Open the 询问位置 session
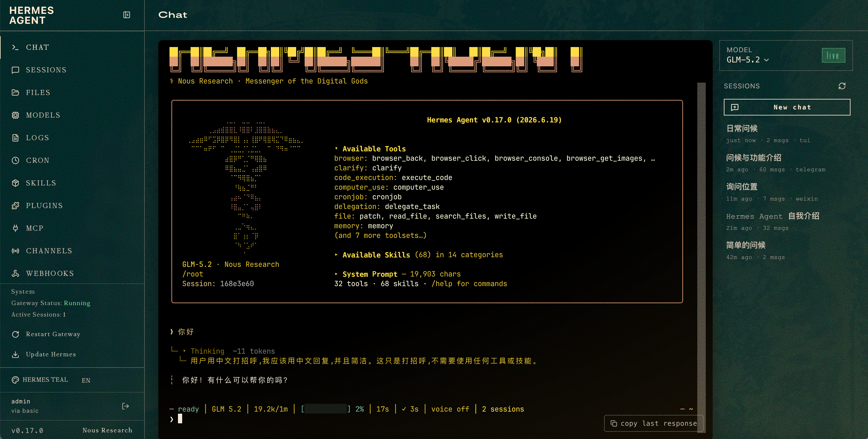This screenshot has width=868, height=439. pos(787,192)
